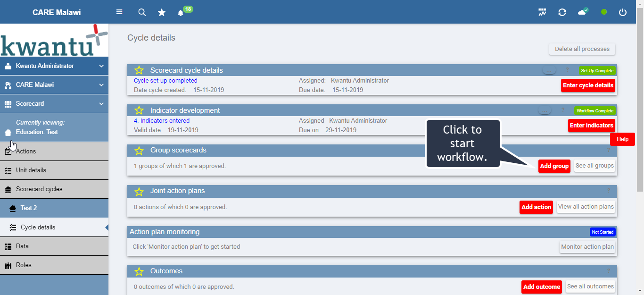The image size is (644, 295).
Task: Expand Scorecard sidebar menu
Action: [54, 104]
